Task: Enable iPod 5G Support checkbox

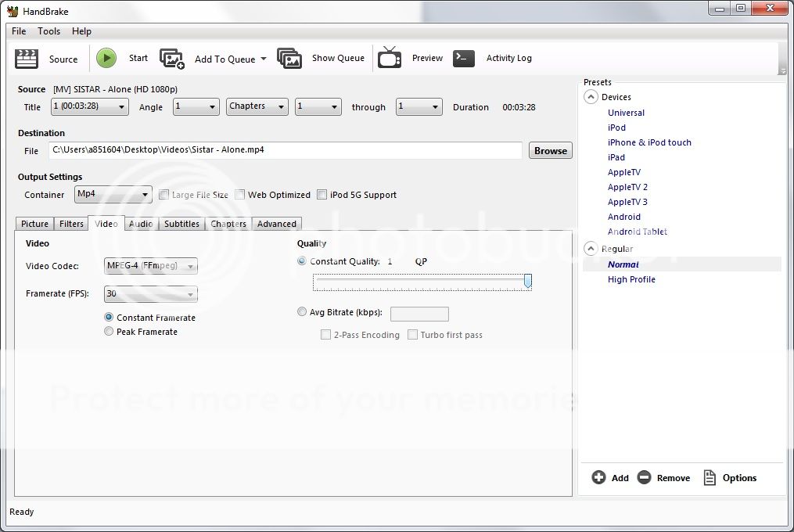Action: pyautogui.click(x=322, y=195)
